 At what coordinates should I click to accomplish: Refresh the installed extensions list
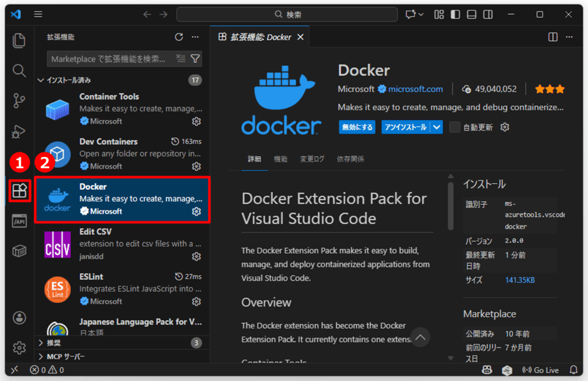coord(178,36)
